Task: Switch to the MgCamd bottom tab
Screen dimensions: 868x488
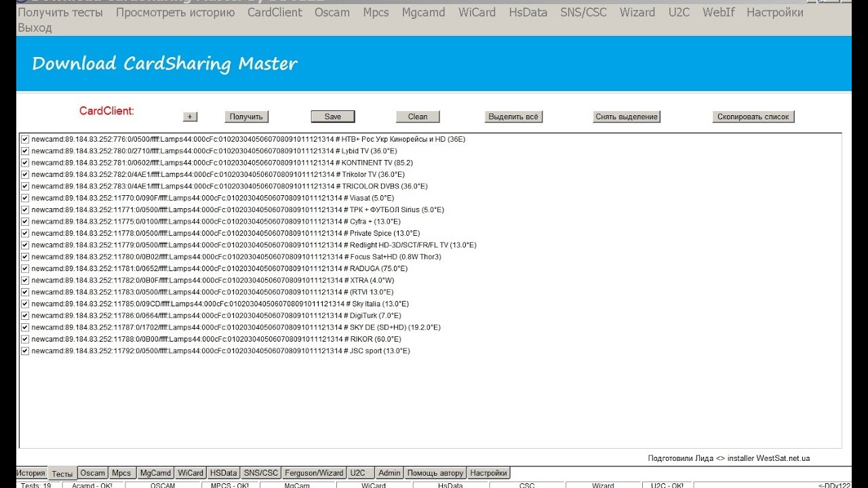Action: coord(155,473)
